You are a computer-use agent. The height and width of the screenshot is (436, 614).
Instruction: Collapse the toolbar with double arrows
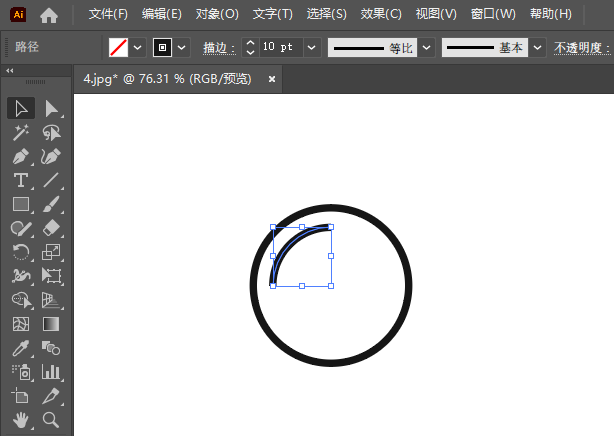click(x=10, y=71)
